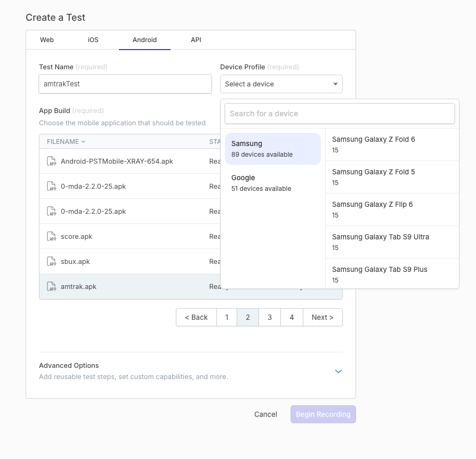Click the file icon next to amtrak.apk

(51, 287)
